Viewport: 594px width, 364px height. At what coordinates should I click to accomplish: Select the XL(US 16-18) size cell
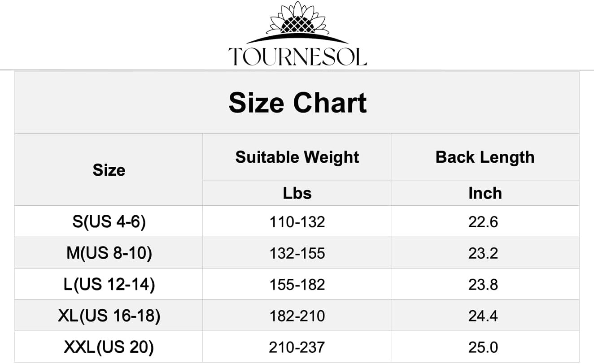pyautogui.click(x=109, y=316)
